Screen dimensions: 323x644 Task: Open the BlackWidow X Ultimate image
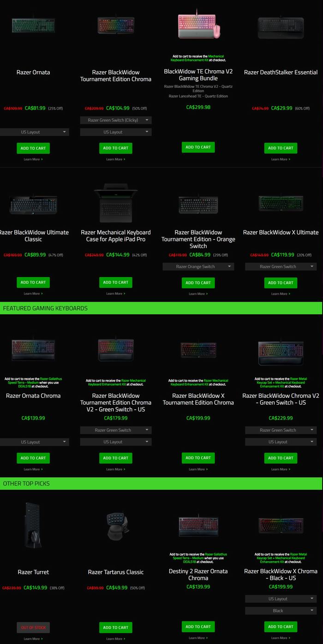coord(281,202)
